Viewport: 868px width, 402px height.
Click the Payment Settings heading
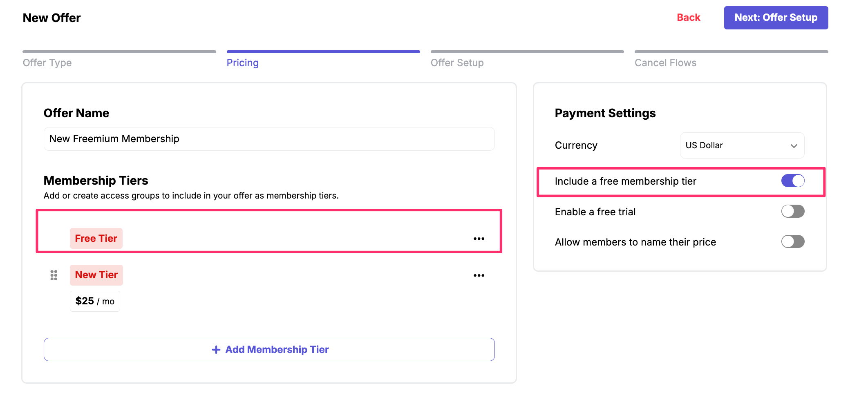click(605, 113)
